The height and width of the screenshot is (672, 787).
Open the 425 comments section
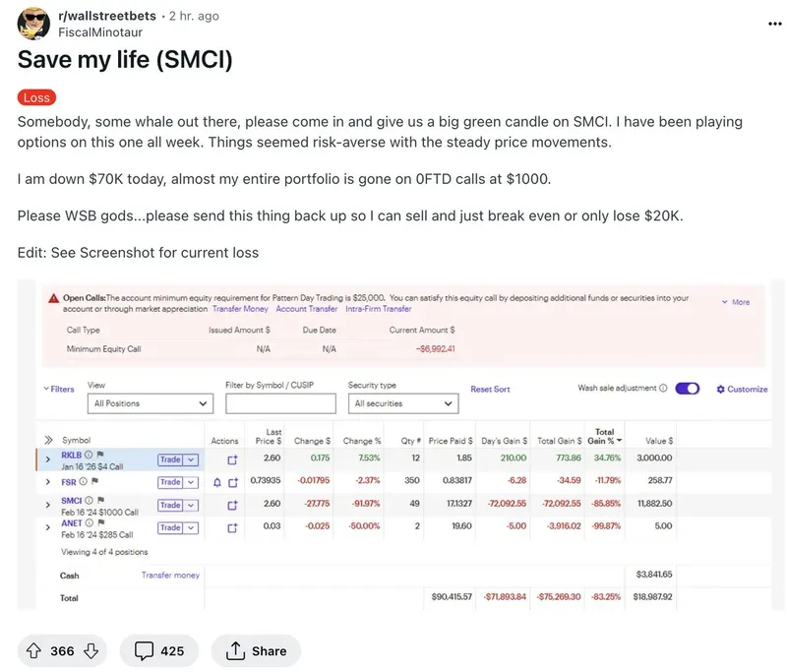[159, 650]
